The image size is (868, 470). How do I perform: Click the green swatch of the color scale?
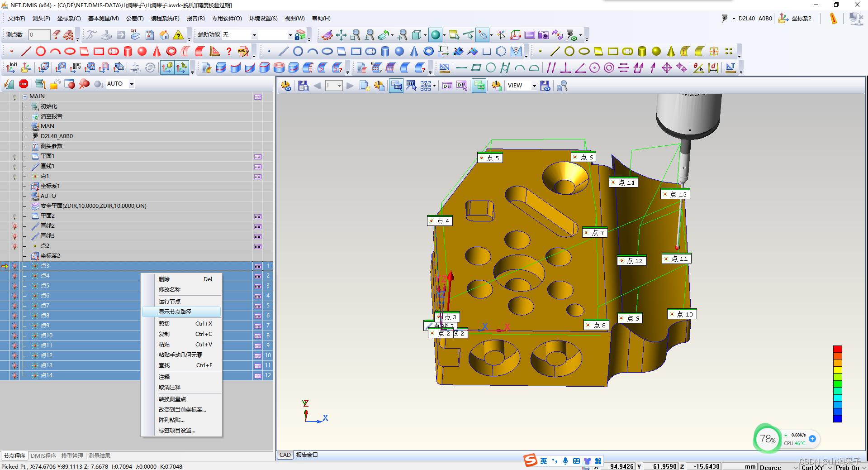837,384
